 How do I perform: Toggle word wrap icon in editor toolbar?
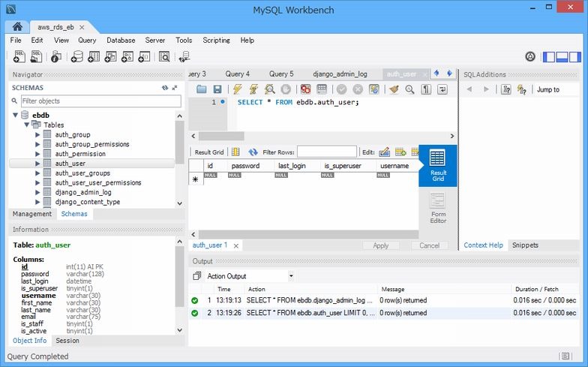(x=442, y=89)
